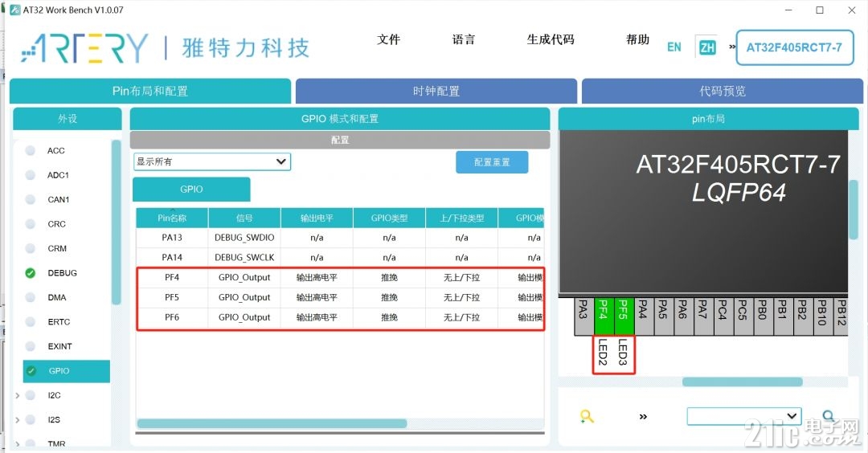The height and width of the screenshot is (453, 868).
Task: Expand the TMR peripheral group
Action: click(x=17, y=444)
